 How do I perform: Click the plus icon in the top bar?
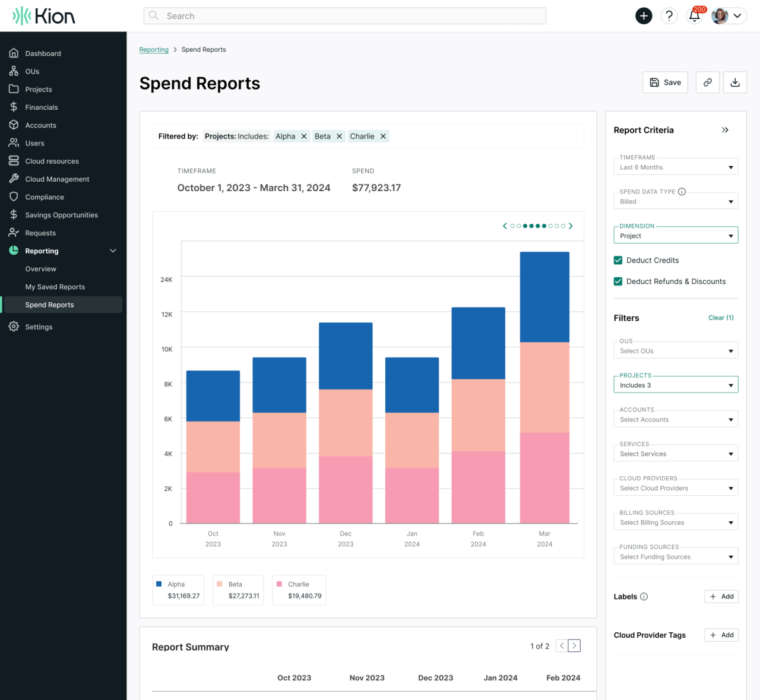coord(644,16)
